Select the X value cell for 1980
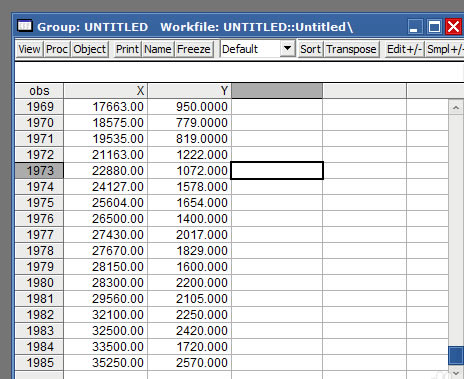This screenshot has height=379, width=464. pyautogui.click(x=106, y=283)
